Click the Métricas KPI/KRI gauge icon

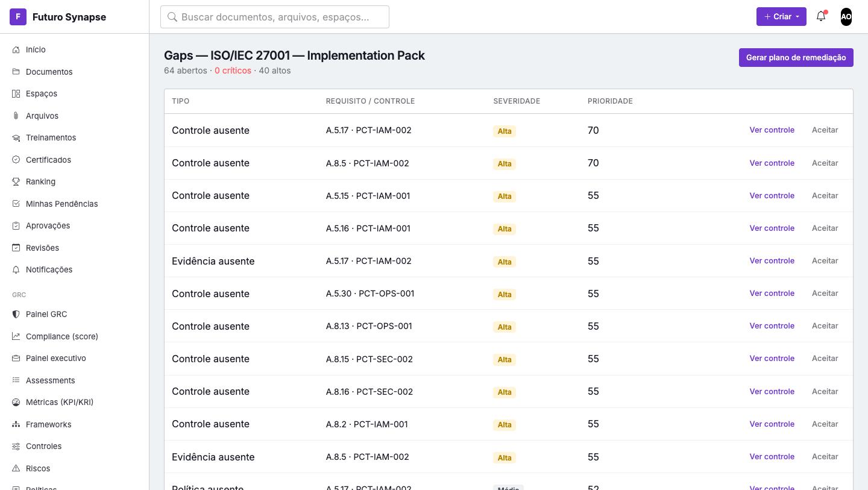[x=16, y=402]
